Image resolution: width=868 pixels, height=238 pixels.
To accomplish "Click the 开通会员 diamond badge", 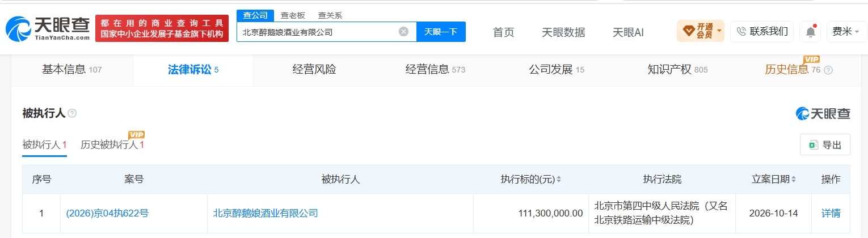I will (x=701, y=31).
